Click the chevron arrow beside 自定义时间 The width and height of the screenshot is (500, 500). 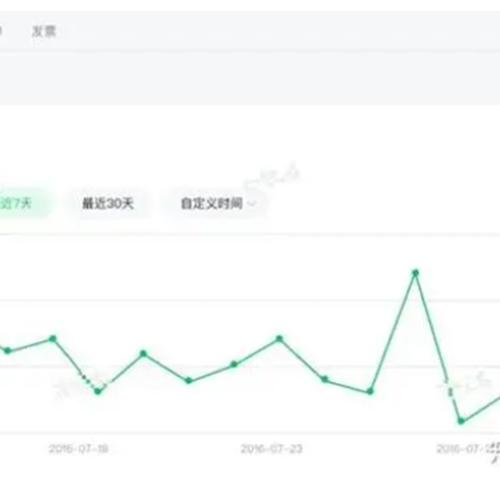[252, 203]
